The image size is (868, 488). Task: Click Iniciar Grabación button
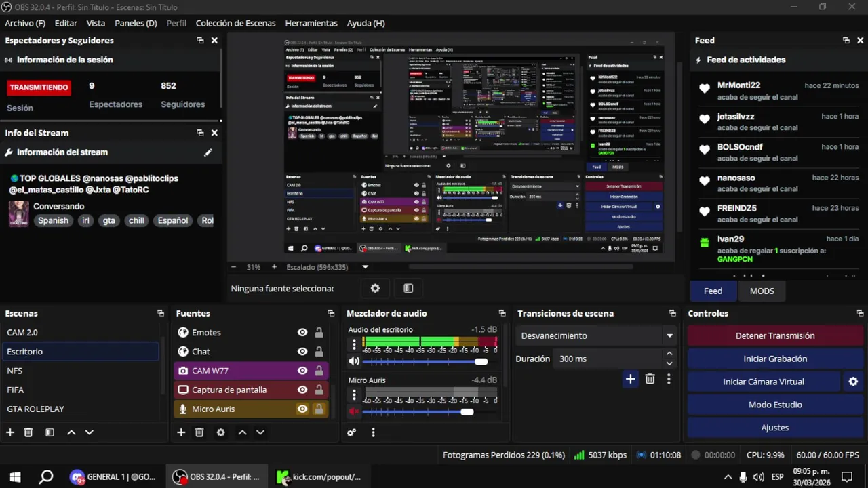[x=775, y=359]
